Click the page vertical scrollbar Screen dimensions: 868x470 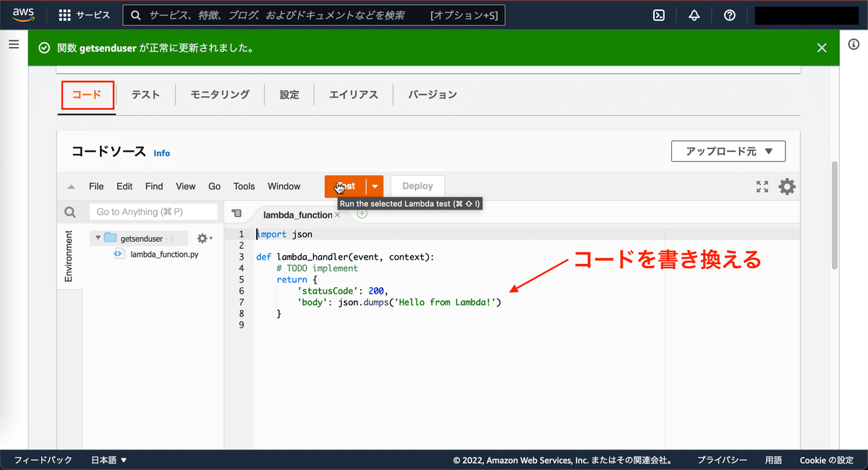pos(834,215)
